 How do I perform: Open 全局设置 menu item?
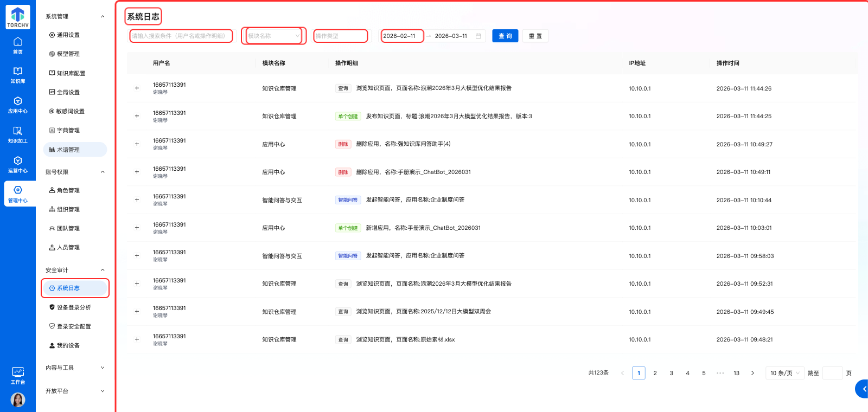(x=75, y=92)
